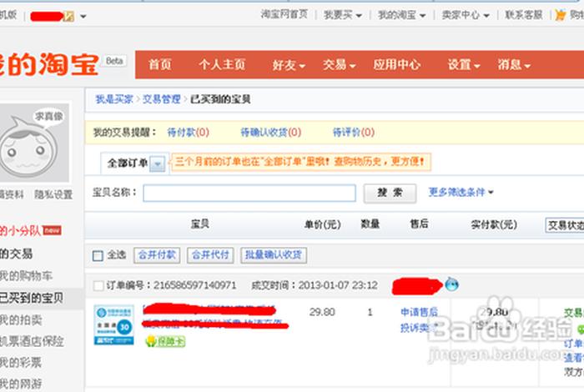
Task: Click the 成交时间 2013-01-07 23:12 text
Action: coord(315,285)
